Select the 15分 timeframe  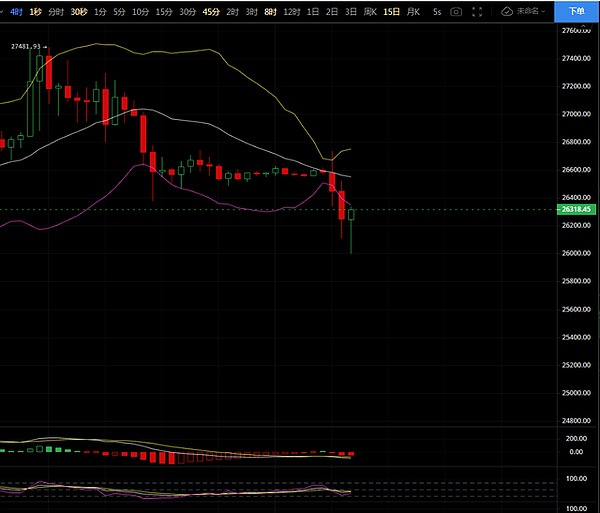point(164,11)
